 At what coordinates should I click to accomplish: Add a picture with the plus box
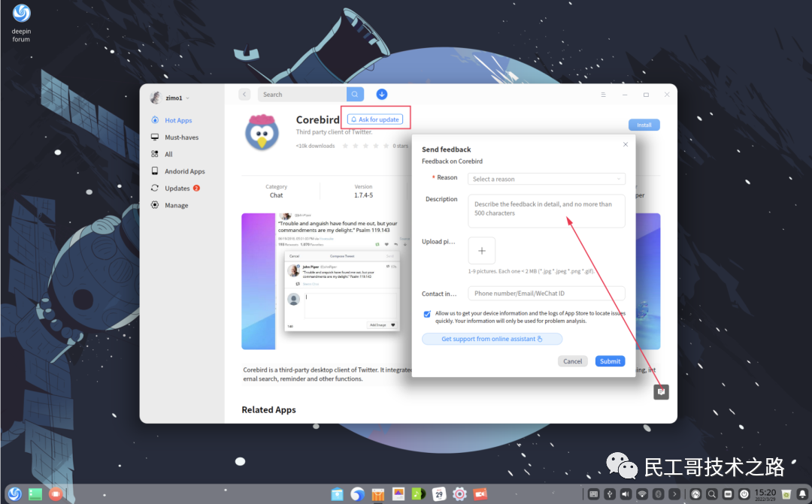[x=482, y=250]
